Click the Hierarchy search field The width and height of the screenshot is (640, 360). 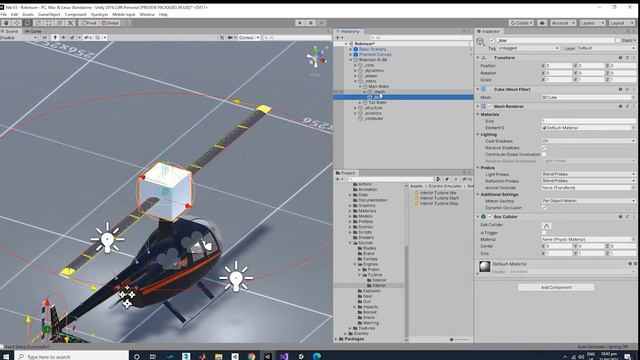420,38
